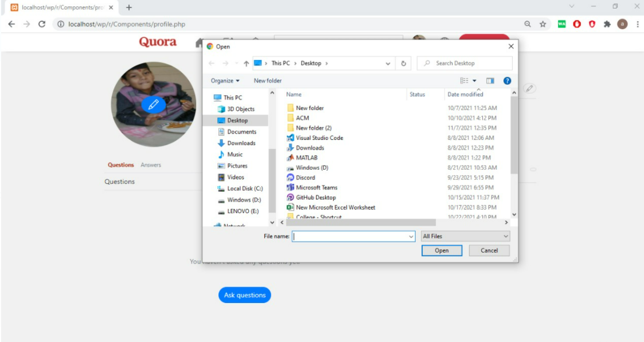
Task: Click the Chrome address bar URL
Action: pyautogui.click(x=127, y=24)
